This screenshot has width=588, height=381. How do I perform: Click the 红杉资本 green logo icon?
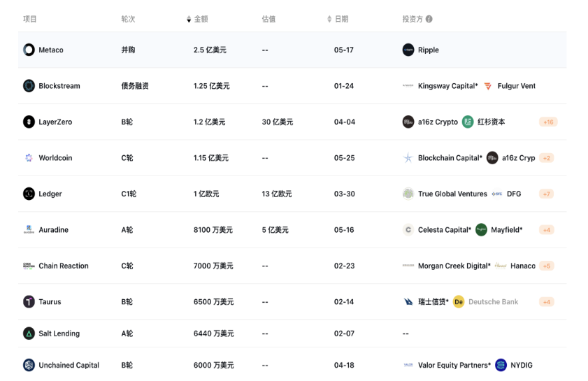468,122
